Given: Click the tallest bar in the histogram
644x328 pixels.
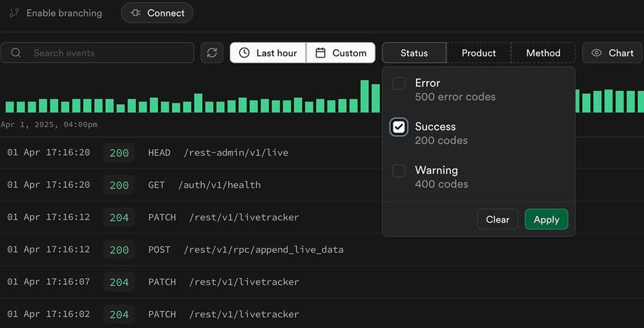Looking at the screenshot, I should (x=364, y=96).
